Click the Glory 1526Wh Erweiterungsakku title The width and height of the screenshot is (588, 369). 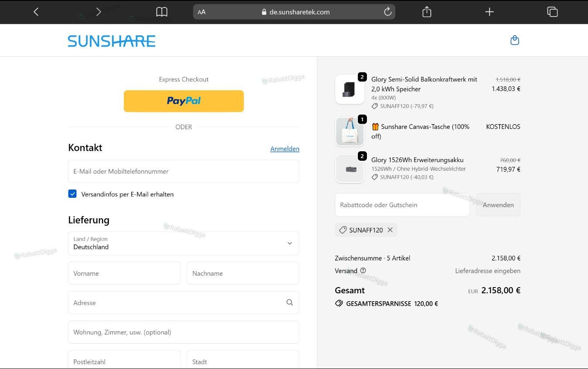point(418,160)
